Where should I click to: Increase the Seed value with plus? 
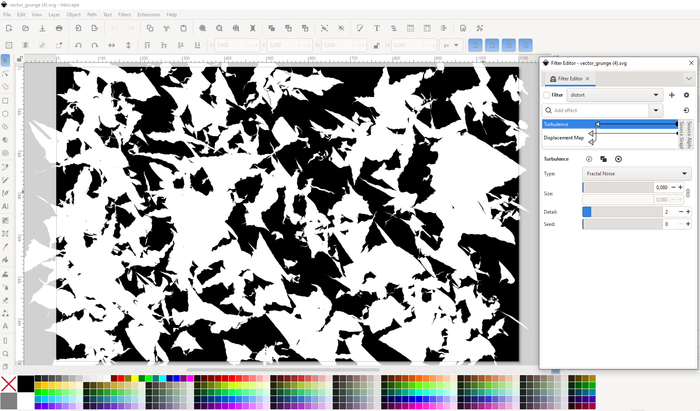click(688, 224)
